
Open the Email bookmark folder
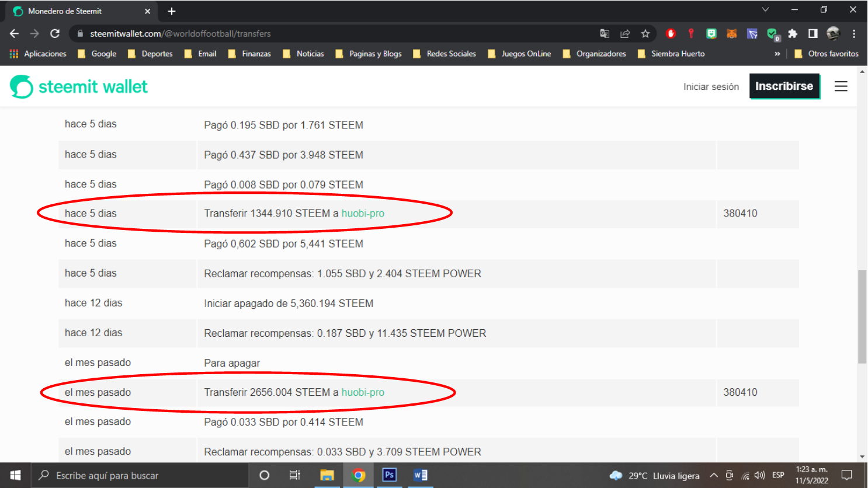click(200, 54)
